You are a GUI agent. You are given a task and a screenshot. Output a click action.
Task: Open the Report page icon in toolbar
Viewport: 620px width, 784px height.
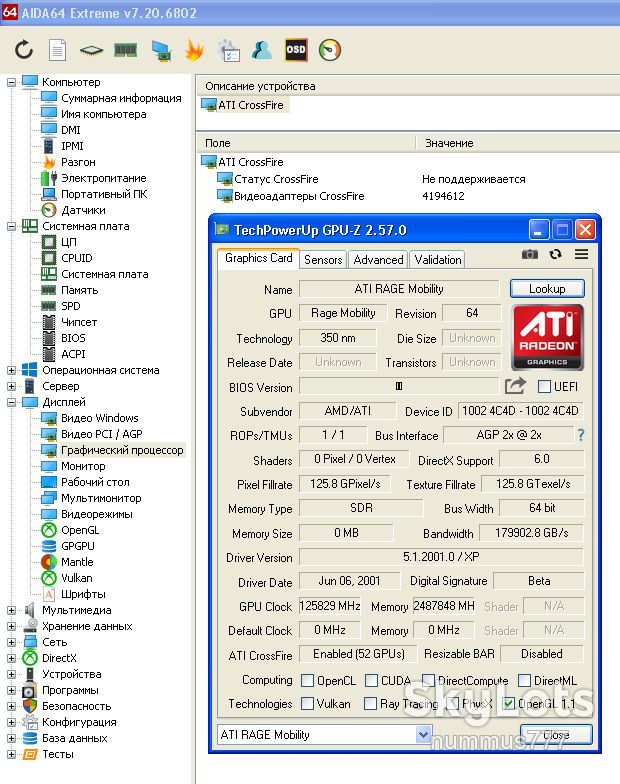pyautogui.click(x=58, y=50)
